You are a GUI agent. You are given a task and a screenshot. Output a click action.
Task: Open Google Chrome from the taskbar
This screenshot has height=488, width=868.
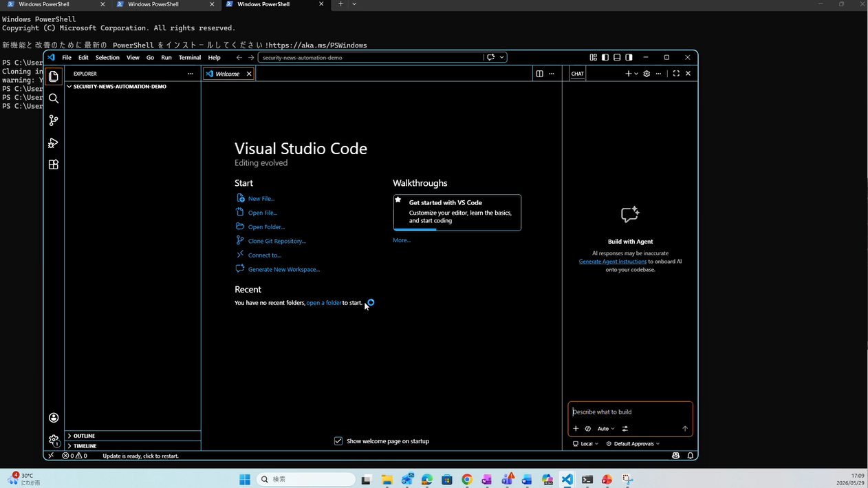[x=467, y=480]
